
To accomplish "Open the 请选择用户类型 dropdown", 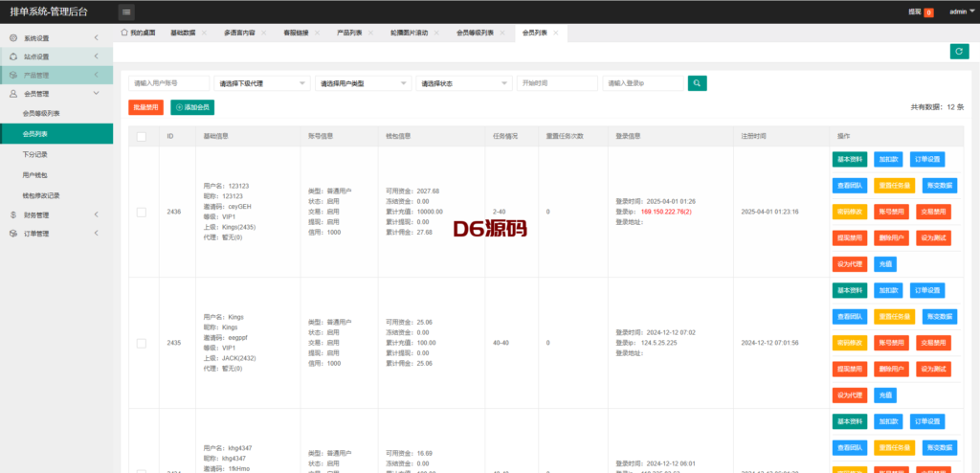I will pyautogui.click(x=363, y=83).
